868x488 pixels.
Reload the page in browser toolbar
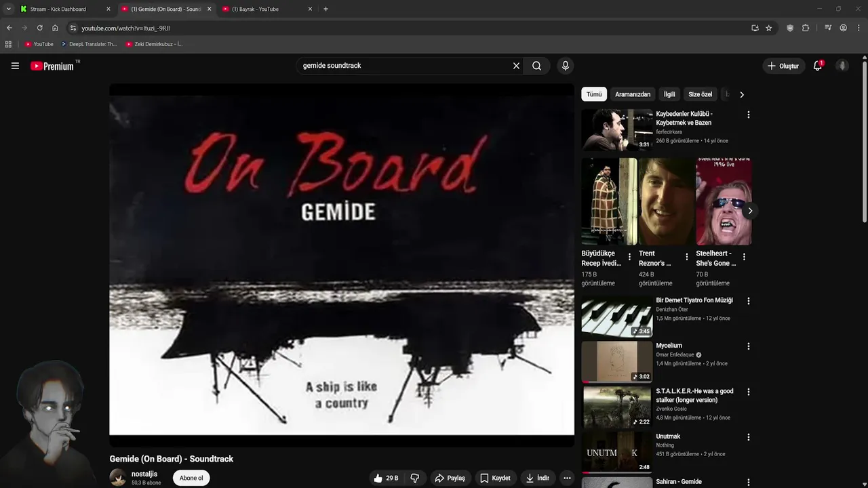[39, 28]
